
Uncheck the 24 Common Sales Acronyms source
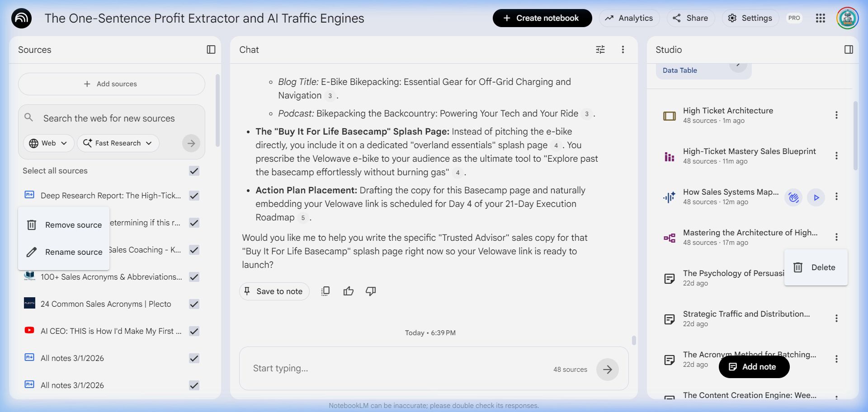(194, 304)
